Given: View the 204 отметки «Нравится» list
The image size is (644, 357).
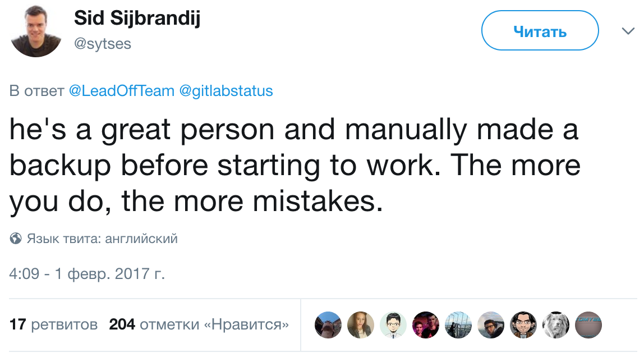Looking at the screenshot, I should pos(199,324).
